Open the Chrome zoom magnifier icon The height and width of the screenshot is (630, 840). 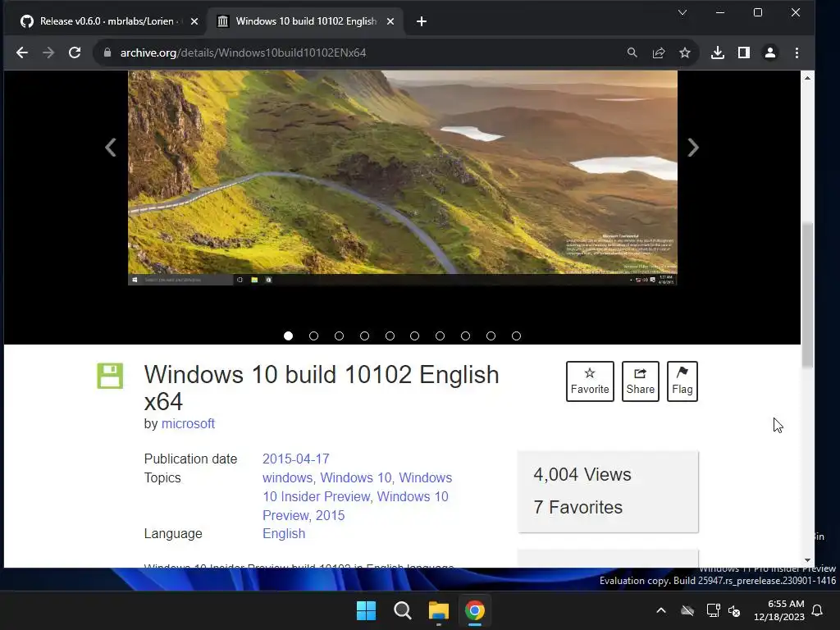(x=632, y=52)
